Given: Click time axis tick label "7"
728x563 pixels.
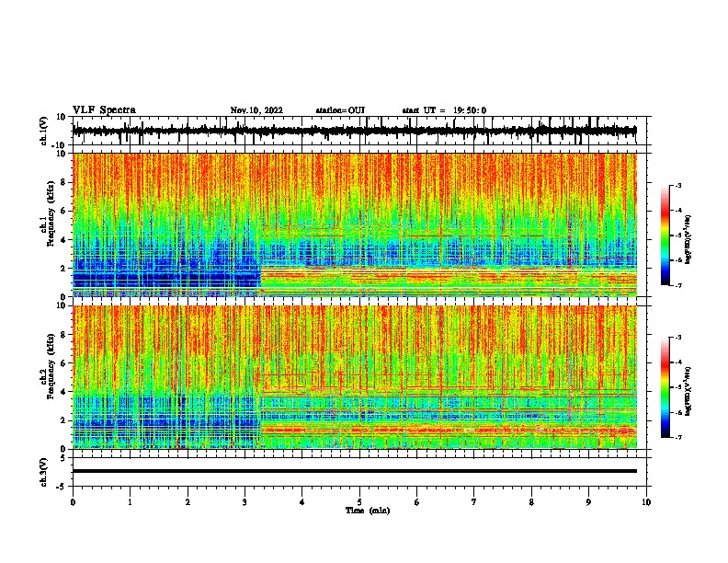Looking at the screenshot, I should [x=474, y=502].
